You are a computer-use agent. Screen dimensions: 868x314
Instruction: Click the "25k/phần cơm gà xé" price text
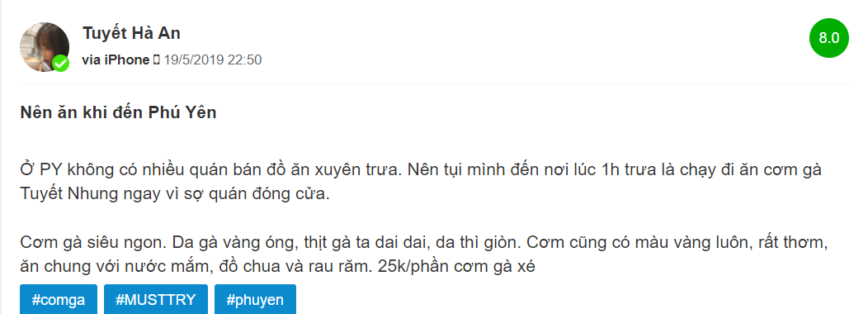(457, 266)
